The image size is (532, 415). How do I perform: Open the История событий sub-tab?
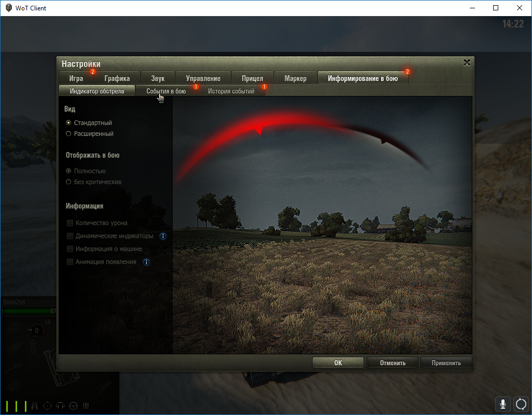(231, 91)
